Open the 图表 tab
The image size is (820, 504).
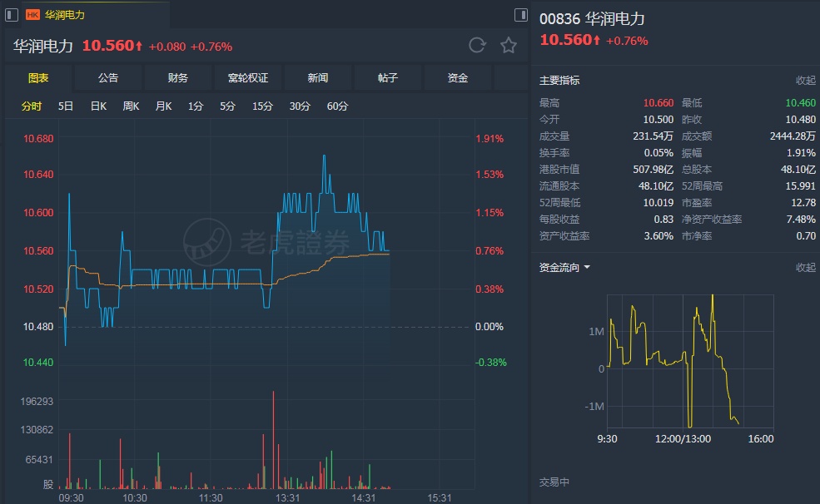point(38,78)
